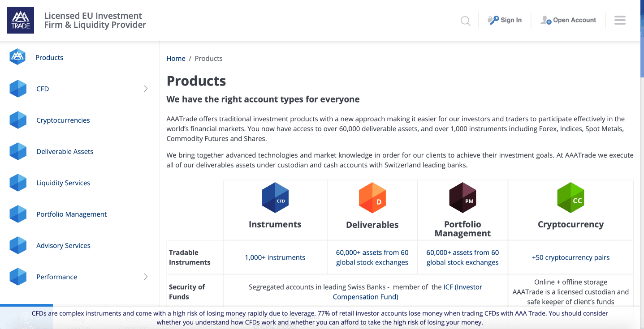Click the Cryptocurrencies cube icon
Screen dimensions: 644x329
click(x=18, y=120)
